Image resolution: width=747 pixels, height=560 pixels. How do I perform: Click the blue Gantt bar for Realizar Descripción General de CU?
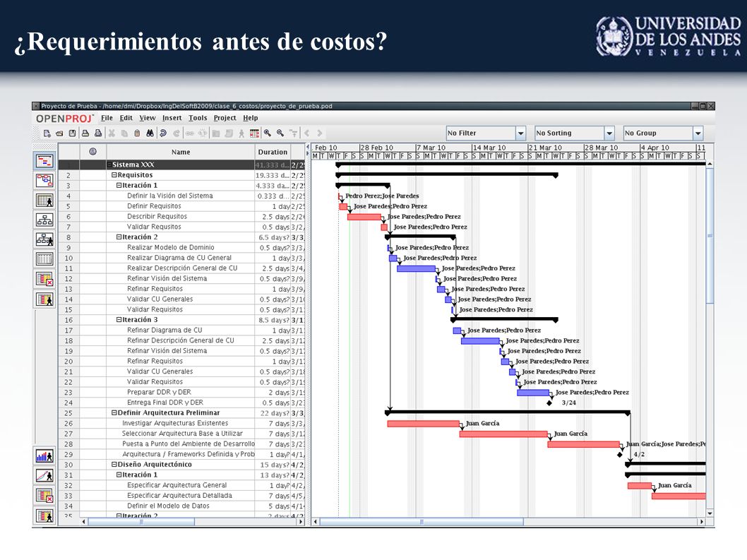(x=416, y=269)
